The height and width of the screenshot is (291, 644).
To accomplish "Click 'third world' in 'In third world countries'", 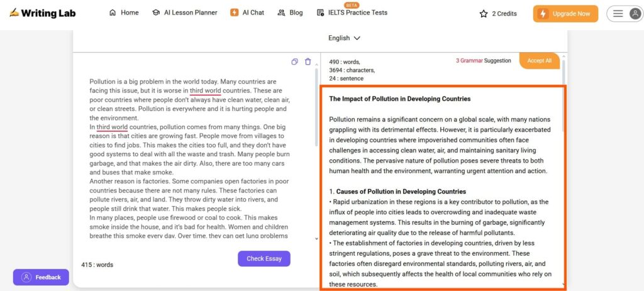I will pyautogui.click(x=112, y=127).
